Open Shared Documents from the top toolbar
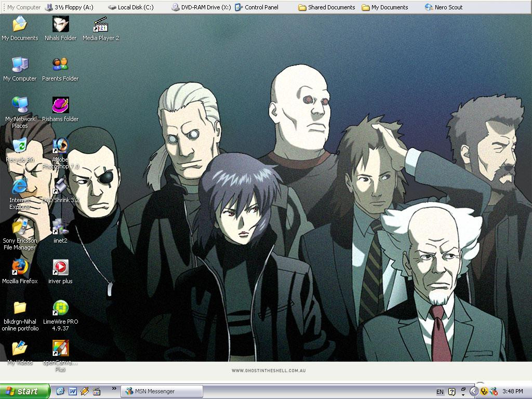Viewport: 532px width, 399px height. tap(327, 7)
